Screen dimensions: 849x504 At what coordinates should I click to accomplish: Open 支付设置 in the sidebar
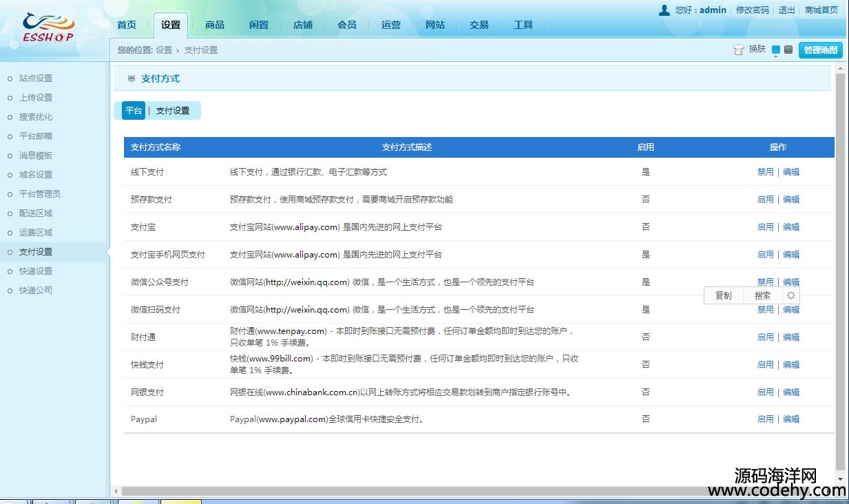(36, 252)
